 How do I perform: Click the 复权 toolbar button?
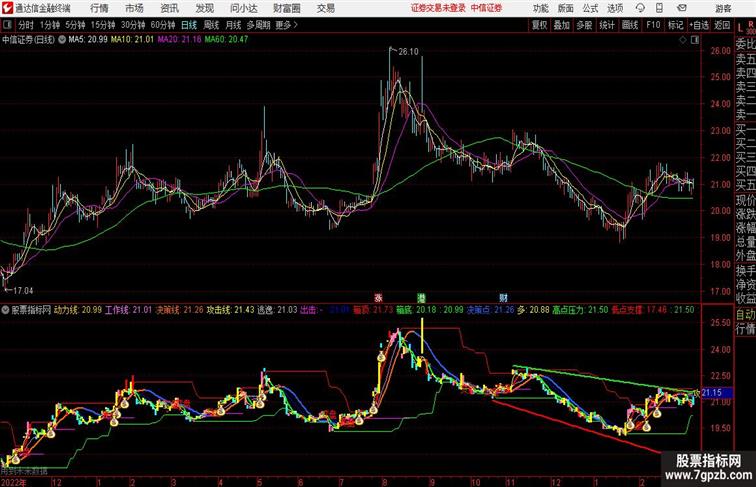click(539, 25)
